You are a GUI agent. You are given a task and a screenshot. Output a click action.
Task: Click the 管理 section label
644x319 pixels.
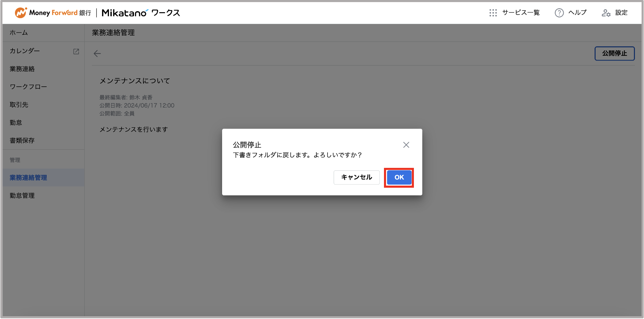click(15, 160)
